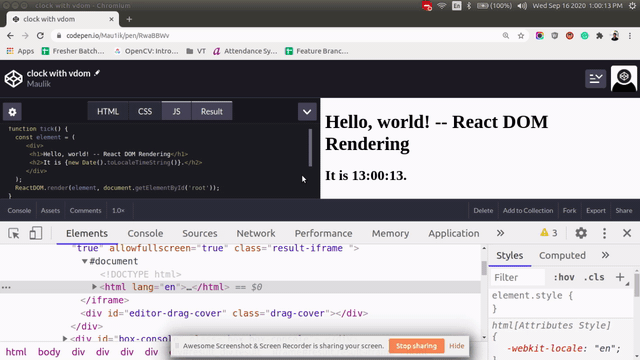Close the DevTools panel
Image resolution: width=640 pixels, height=360 pixels.
point(627,233)
